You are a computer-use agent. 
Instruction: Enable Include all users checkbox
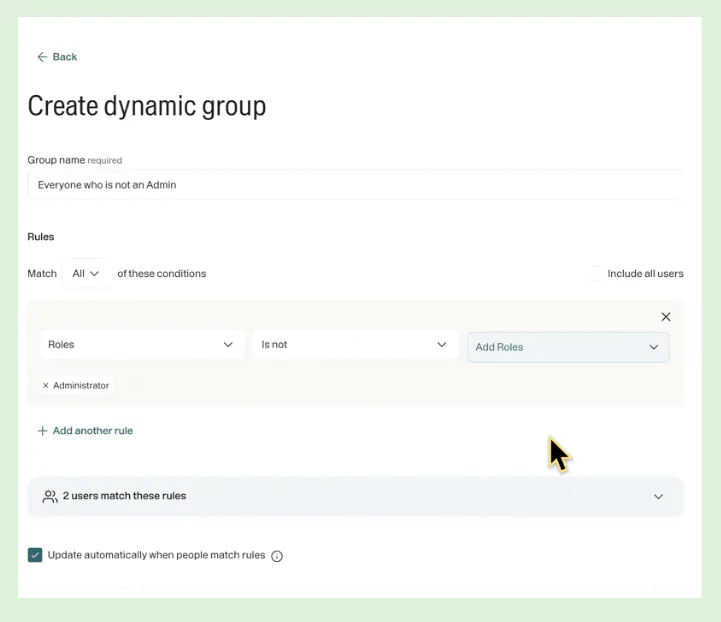[x=596, y=273]
